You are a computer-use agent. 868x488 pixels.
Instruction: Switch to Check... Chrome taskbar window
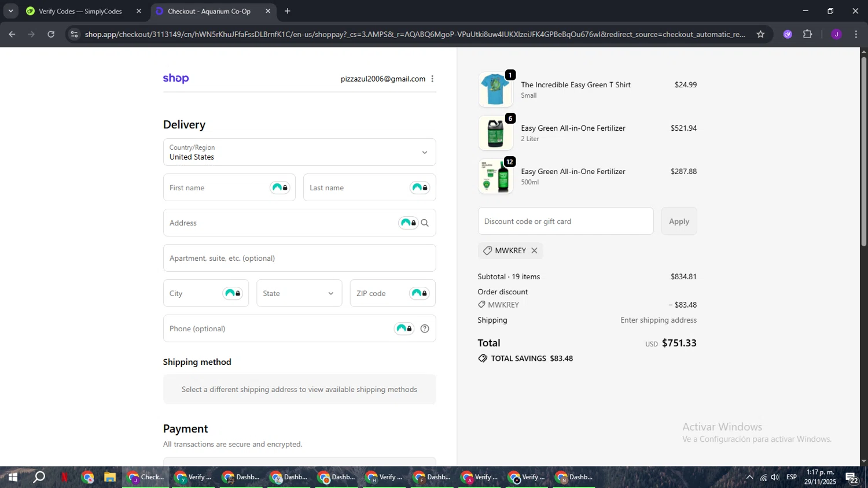pos(146,477)
